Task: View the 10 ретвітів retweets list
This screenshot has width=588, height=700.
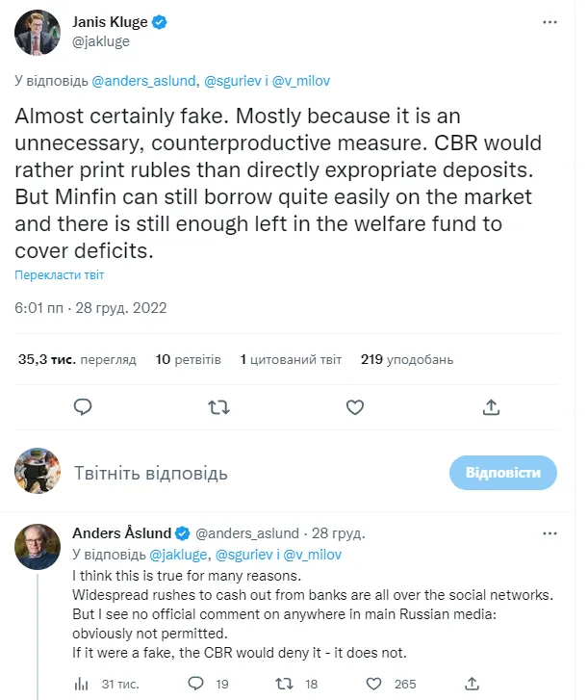Action: pos(189,359)
